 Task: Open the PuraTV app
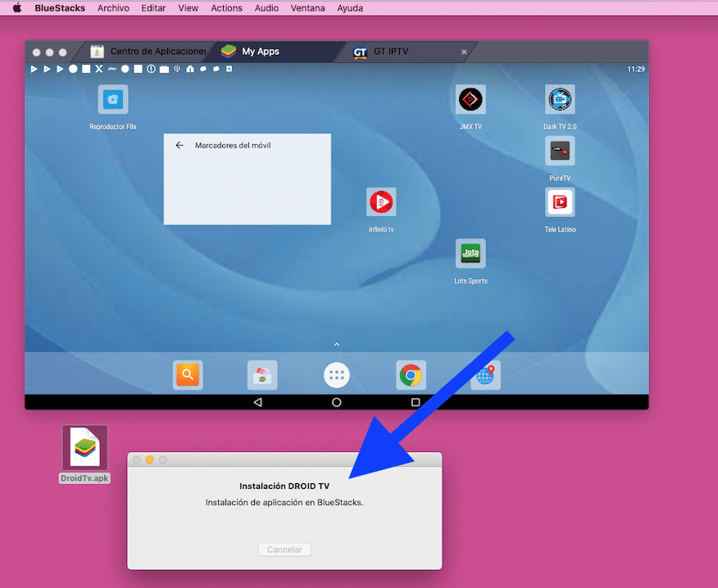tap(560, 152)
